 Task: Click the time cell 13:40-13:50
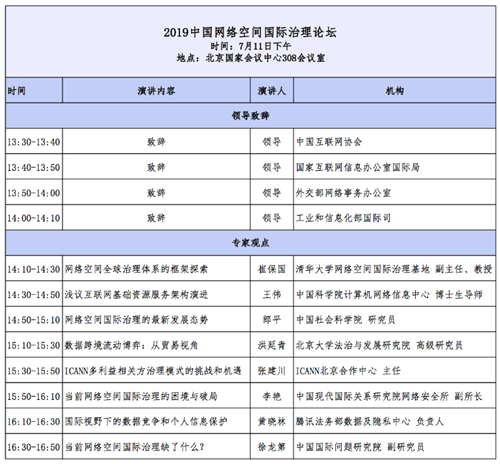click(34, 167)
